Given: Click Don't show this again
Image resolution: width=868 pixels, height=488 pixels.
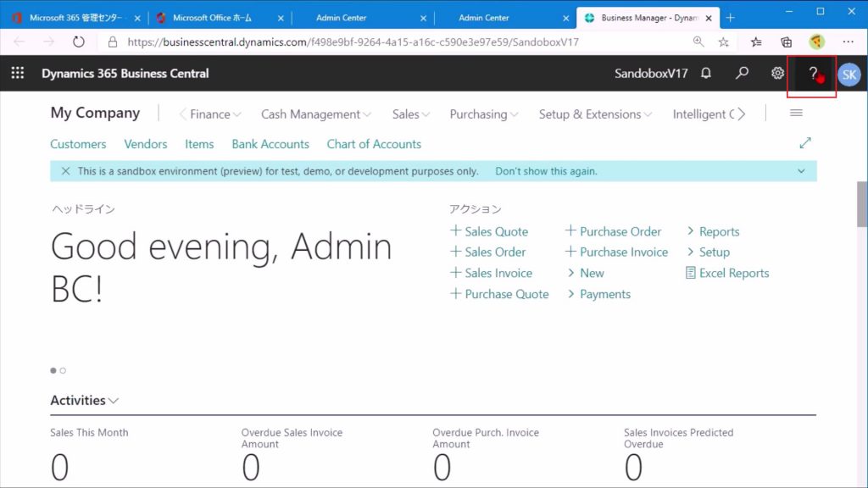Looking at the screenshot, I should tap(546, 171).
